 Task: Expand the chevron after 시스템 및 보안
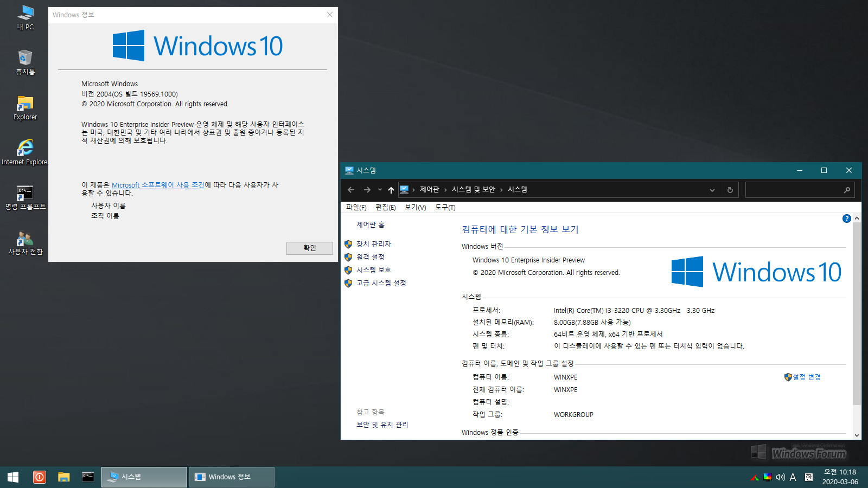coord(501,190)
